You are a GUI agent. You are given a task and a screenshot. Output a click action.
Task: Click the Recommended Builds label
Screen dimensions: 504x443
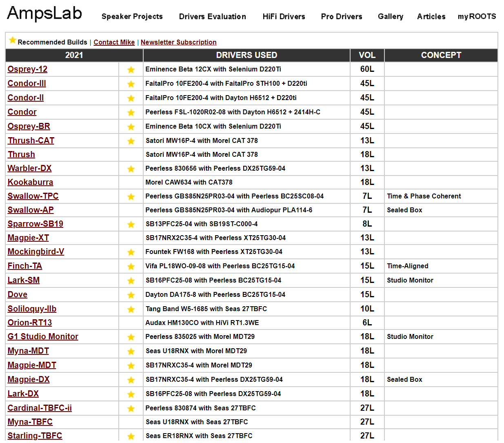52,42
